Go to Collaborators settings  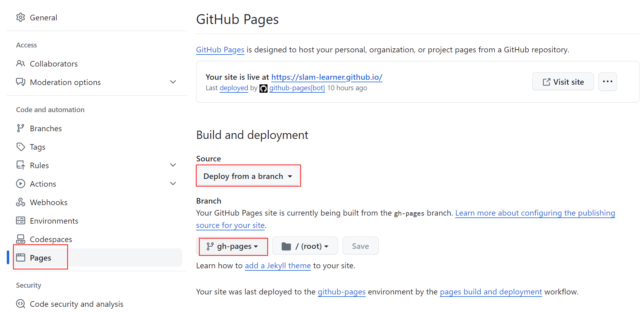click(x=54, y=64)
